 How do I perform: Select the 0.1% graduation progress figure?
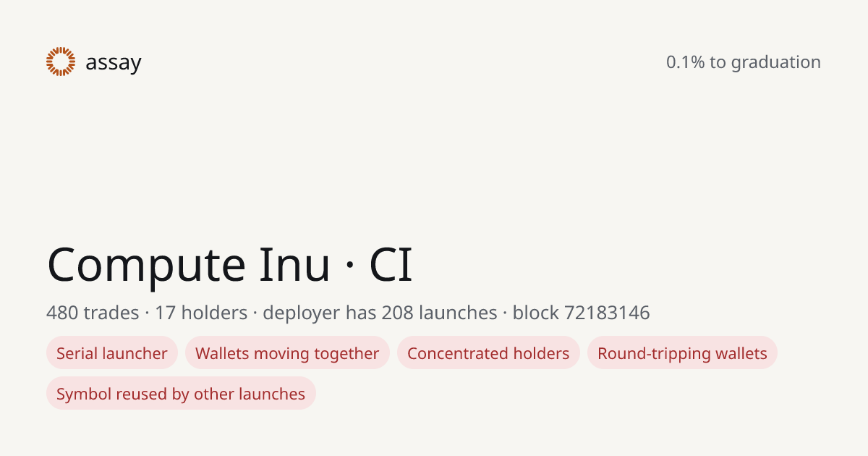685,62
